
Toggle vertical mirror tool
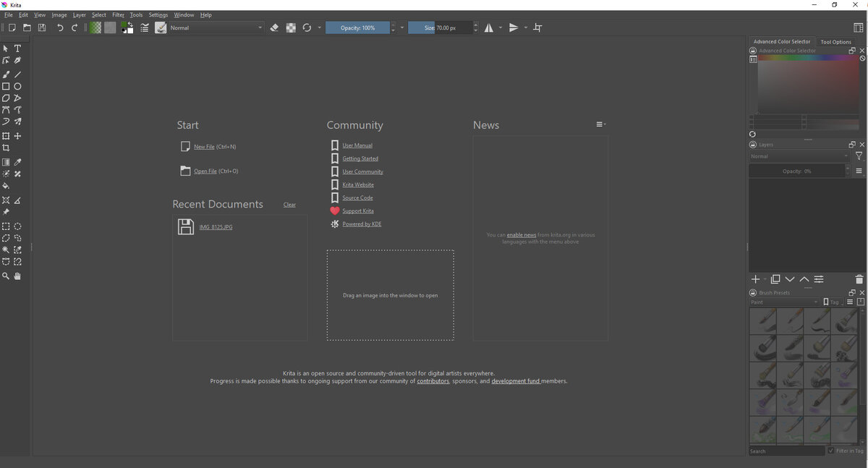tap(514, 27)
